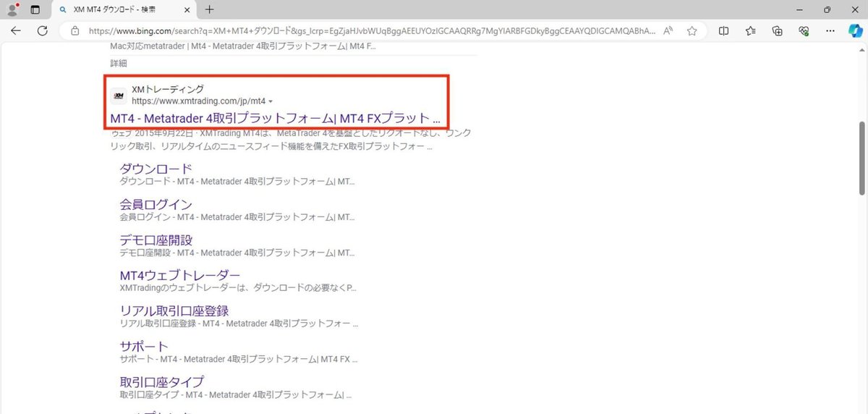Click Mac対応metatrader snippet text
The width and height of the screenshot is (868, 414).
coord(243,46)
